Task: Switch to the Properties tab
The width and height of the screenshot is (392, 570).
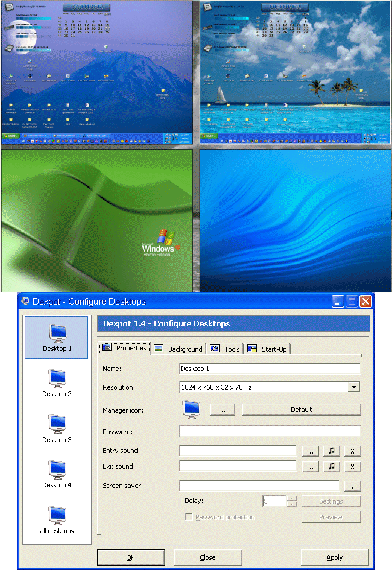Action: (125, 348)
